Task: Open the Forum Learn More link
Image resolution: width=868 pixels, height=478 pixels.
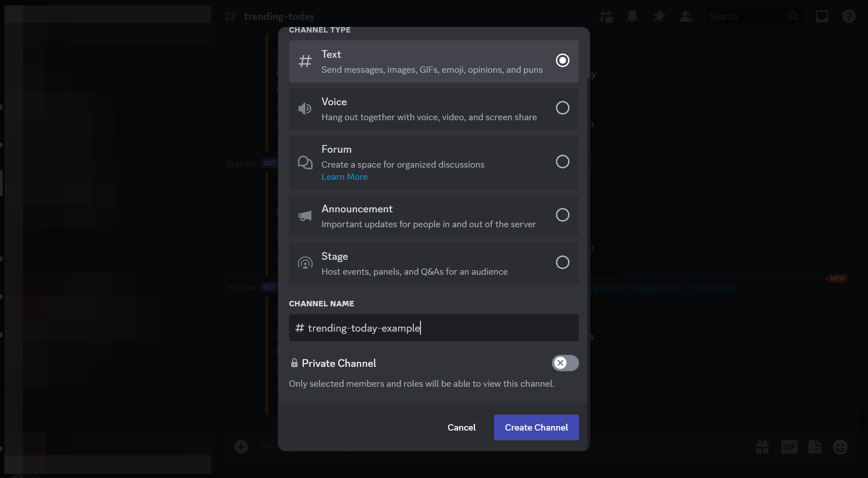Action: click(x=345, y=177)
